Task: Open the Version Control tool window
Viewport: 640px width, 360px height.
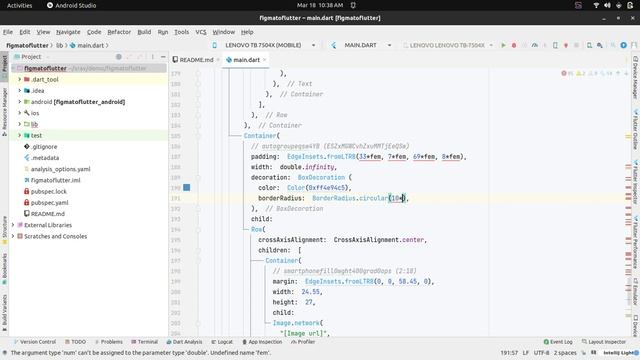Action: coord(35,342)
